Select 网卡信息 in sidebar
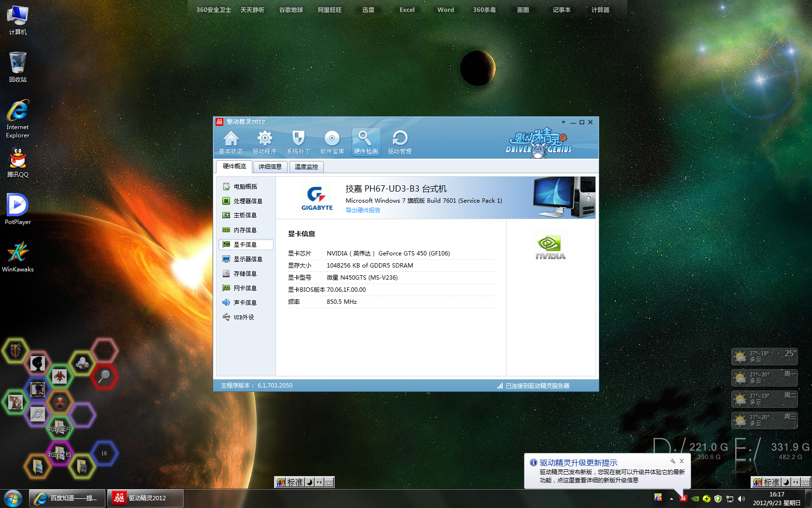The image size is (812, 508). (246, 288)
